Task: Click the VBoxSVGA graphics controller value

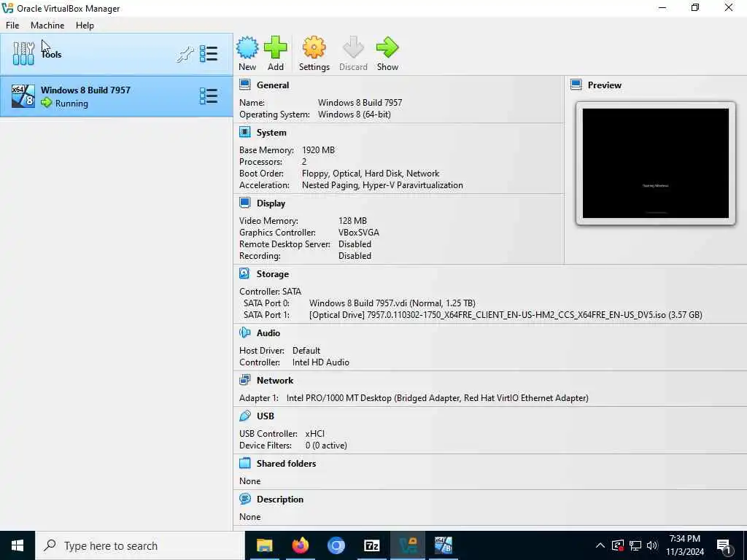Action: tap(359, 233)
